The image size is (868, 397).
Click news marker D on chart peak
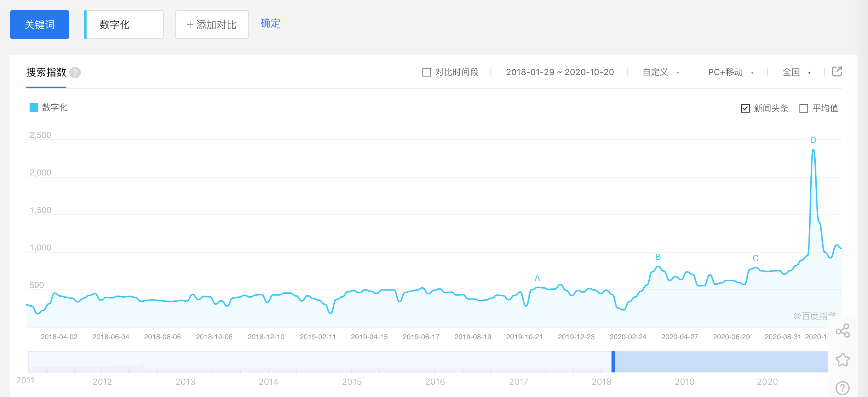(813, 140)
